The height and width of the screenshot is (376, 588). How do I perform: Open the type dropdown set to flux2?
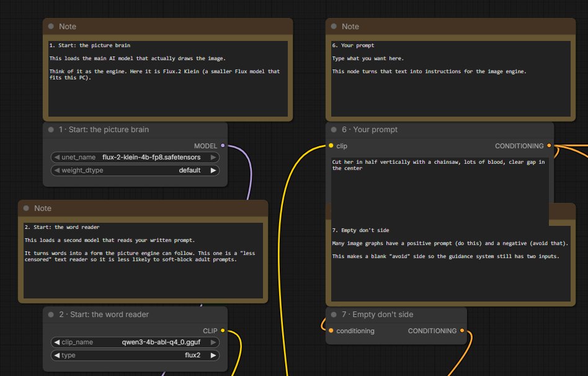[x=135, y=356]
